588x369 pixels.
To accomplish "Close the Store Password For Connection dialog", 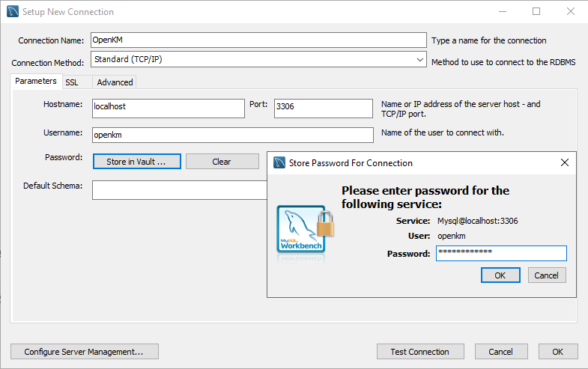I will point(565,162).
